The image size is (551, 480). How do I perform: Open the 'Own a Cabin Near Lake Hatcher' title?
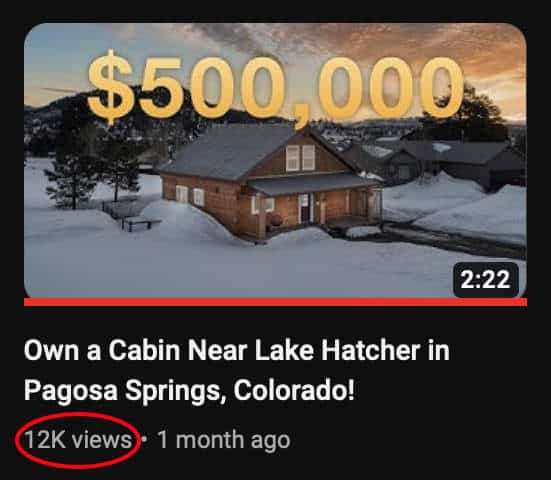(236, 350)
